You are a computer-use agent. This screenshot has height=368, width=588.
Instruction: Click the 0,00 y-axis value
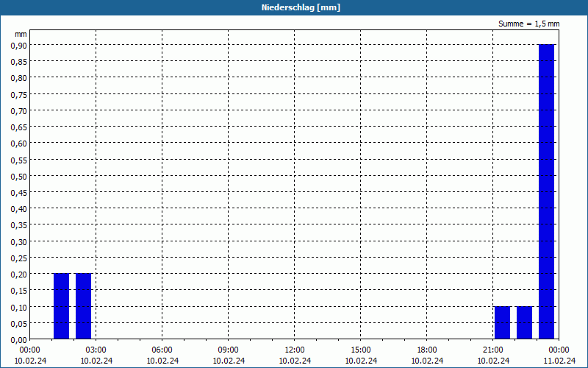coord(19,340)
